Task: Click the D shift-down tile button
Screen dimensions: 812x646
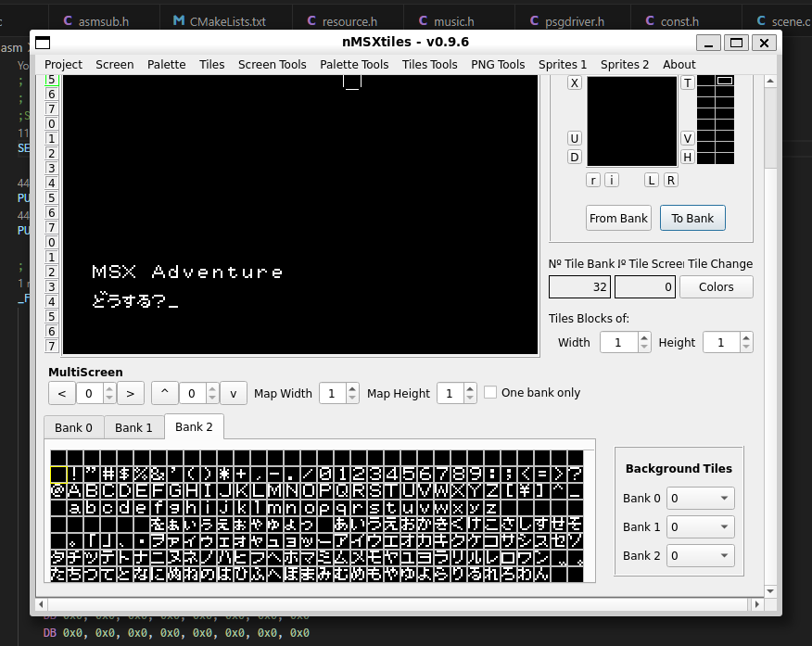Action: (x=575, y=157)
